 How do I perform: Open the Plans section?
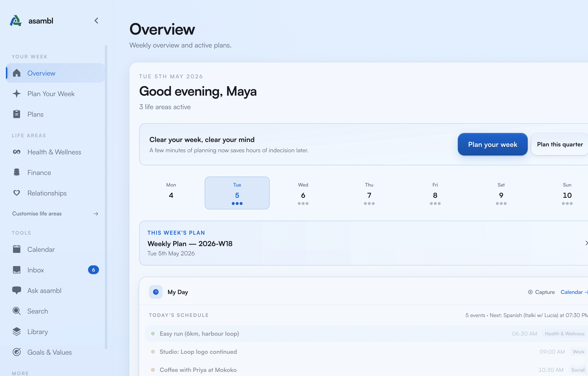[56, 114]
